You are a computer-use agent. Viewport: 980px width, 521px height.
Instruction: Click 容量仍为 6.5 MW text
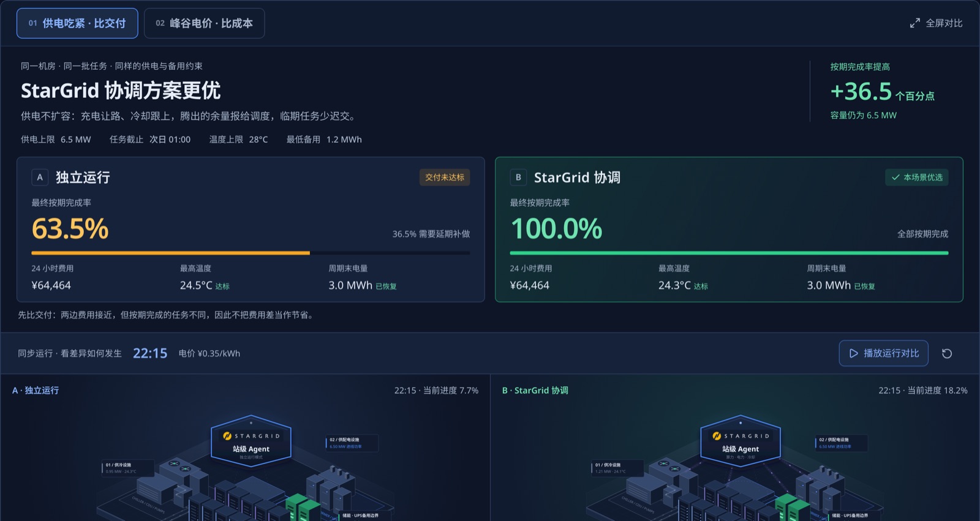(864, 115)
